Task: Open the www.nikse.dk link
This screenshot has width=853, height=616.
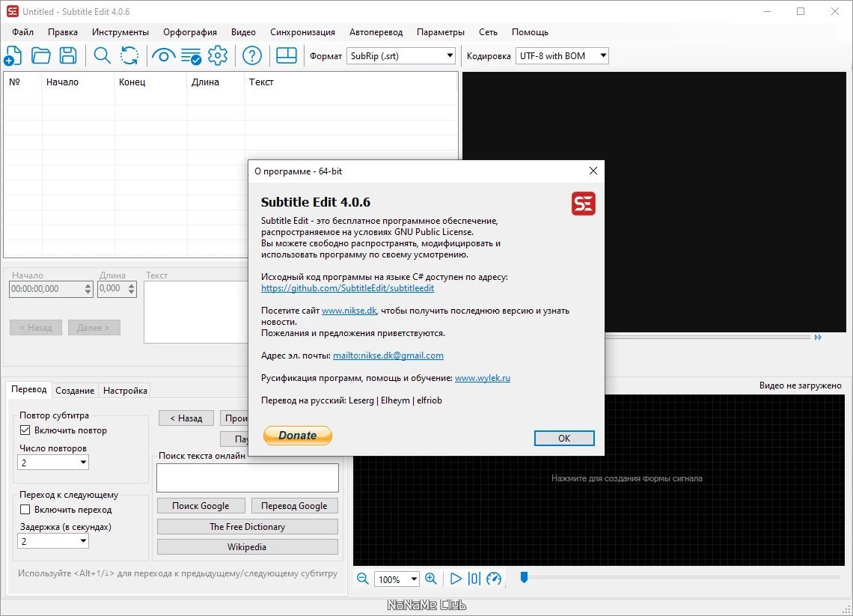Action: (349, 310)
